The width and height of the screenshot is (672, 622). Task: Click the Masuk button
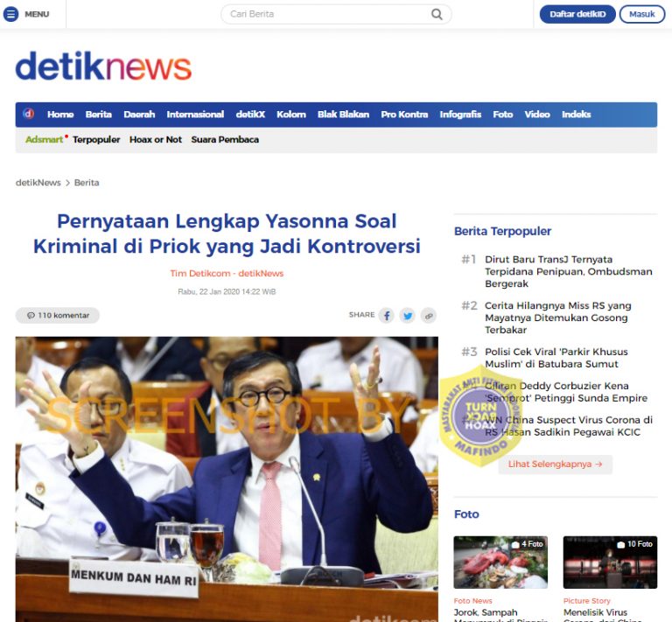click(x=641, y=14)
